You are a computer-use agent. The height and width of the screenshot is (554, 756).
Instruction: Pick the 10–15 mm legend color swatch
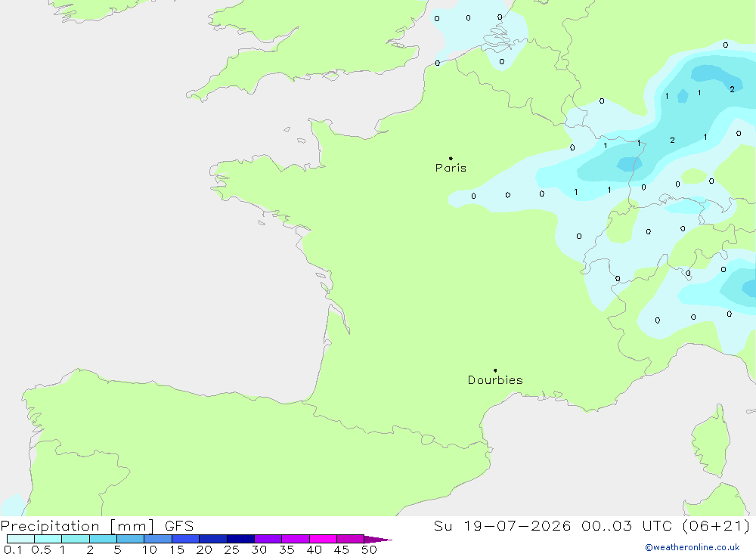pyautogui.click(x=158, y=539)
